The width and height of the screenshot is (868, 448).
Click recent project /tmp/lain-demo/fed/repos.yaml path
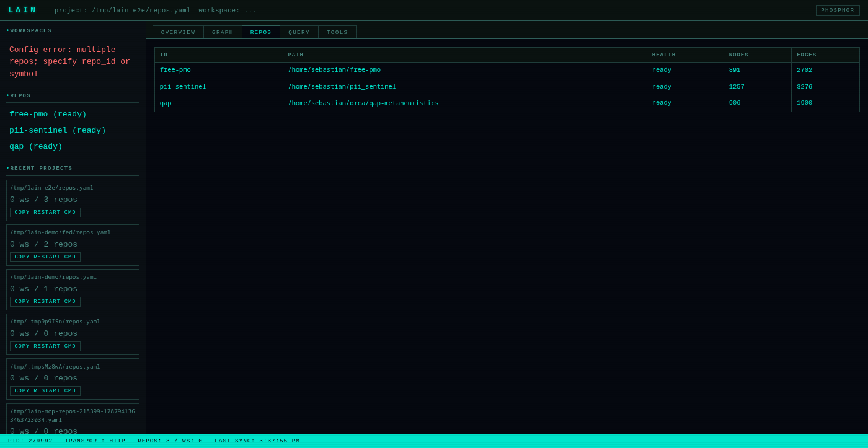(x=60, y=232)
